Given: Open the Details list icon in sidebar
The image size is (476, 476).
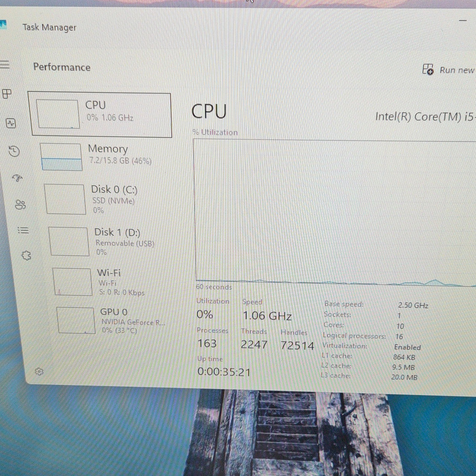Looking at the screenshot, I should (x=23, y=230).
